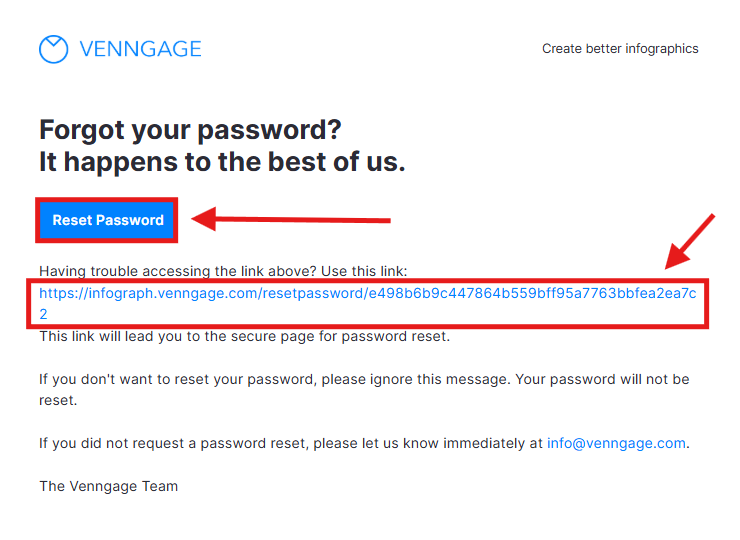This screenshot has height=540, width=740.
Task: Click the Venngage clock logo icon
Action: (53, 49)
